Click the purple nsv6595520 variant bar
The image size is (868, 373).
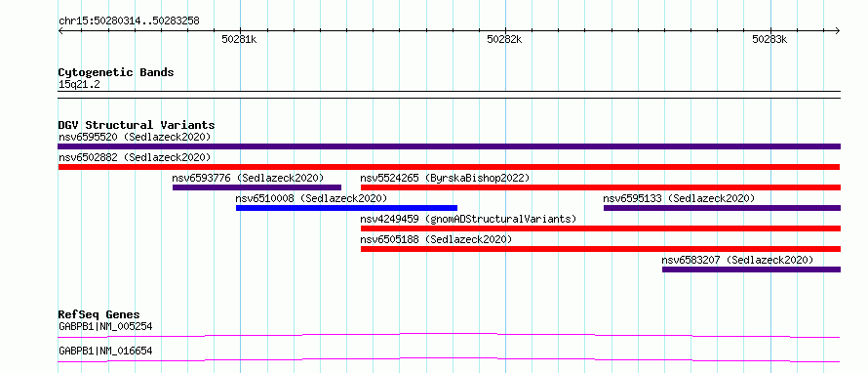pyautogui.click(x=449, y=146)
